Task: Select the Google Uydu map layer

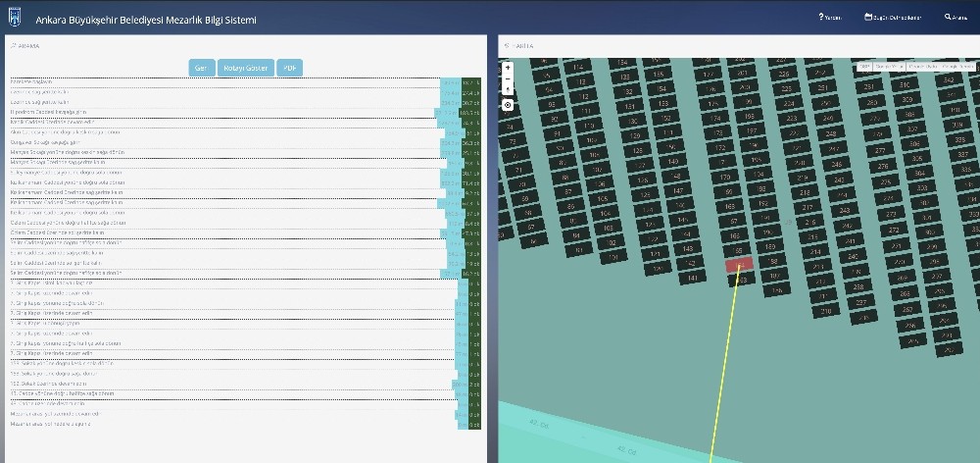Action: point(922,67)
